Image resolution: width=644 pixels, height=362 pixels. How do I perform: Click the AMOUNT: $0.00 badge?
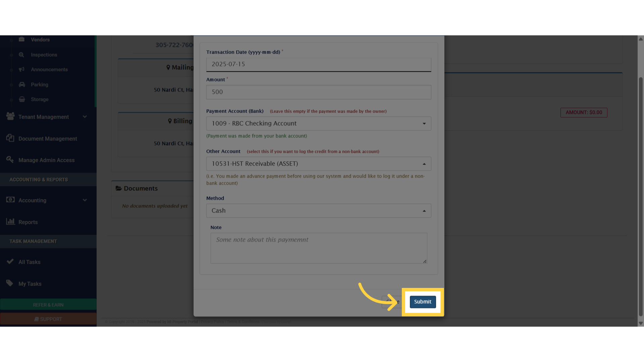pos(584,112)
